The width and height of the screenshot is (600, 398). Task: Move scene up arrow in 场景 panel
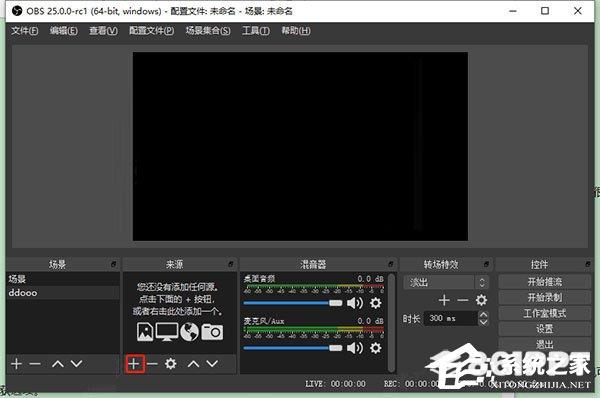click(x=58, y=364)
